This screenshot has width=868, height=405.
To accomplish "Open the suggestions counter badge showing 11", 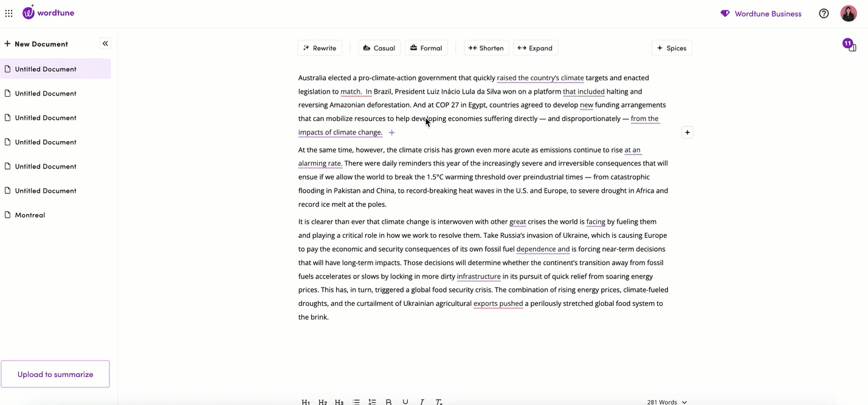I will click(x=849, y=44).
